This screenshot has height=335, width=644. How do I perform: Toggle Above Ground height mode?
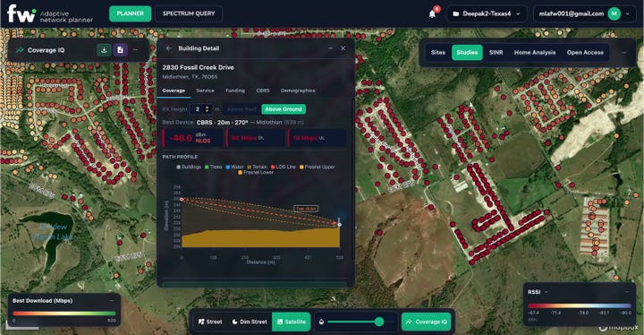point(284,109)
